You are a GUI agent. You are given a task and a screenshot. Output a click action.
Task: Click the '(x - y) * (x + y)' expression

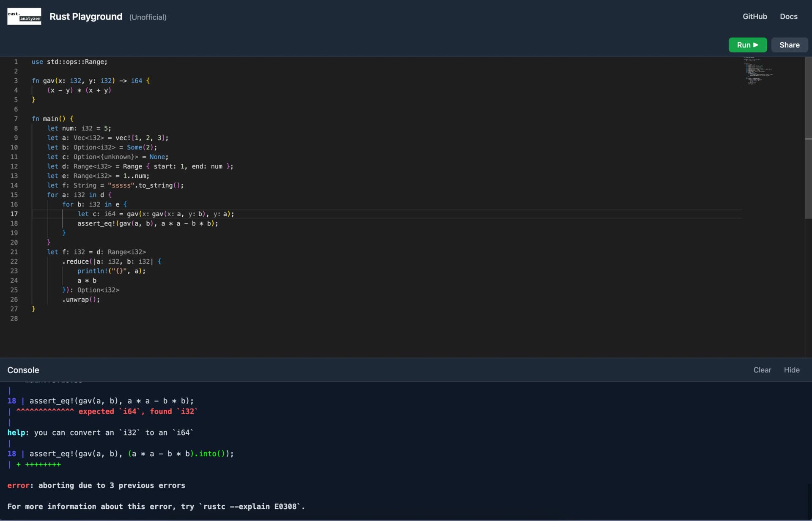pyautogui.click(x=79, y=90)
